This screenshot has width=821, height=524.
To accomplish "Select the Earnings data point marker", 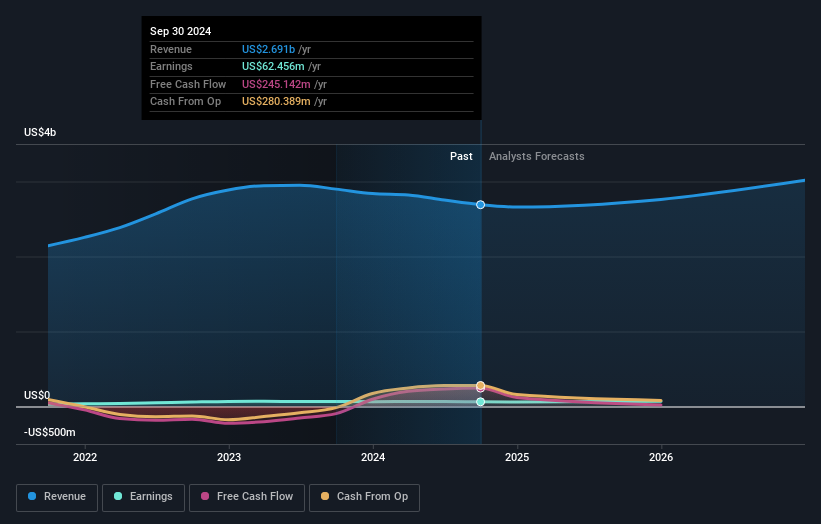I will pyautogui.click(x=480, y=402).
